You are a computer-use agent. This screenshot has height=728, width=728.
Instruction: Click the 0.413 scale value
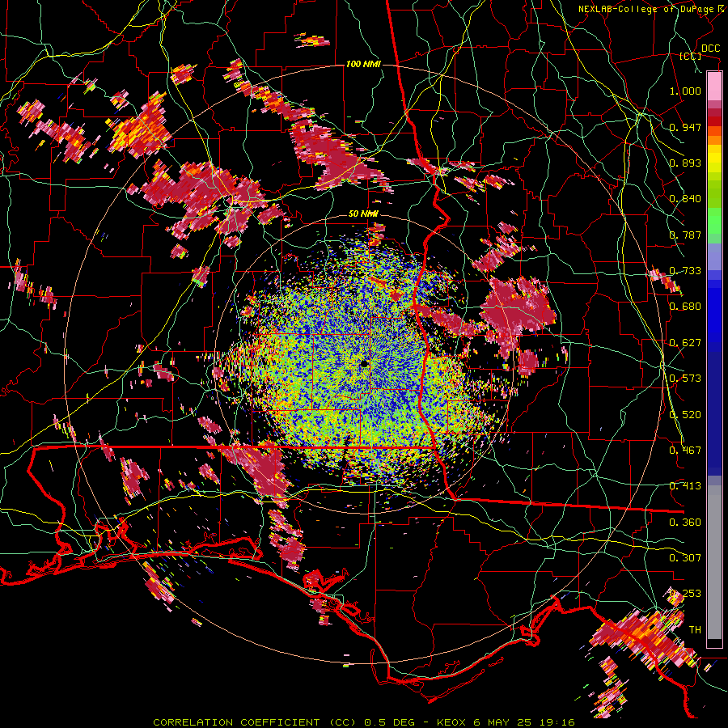685,486
